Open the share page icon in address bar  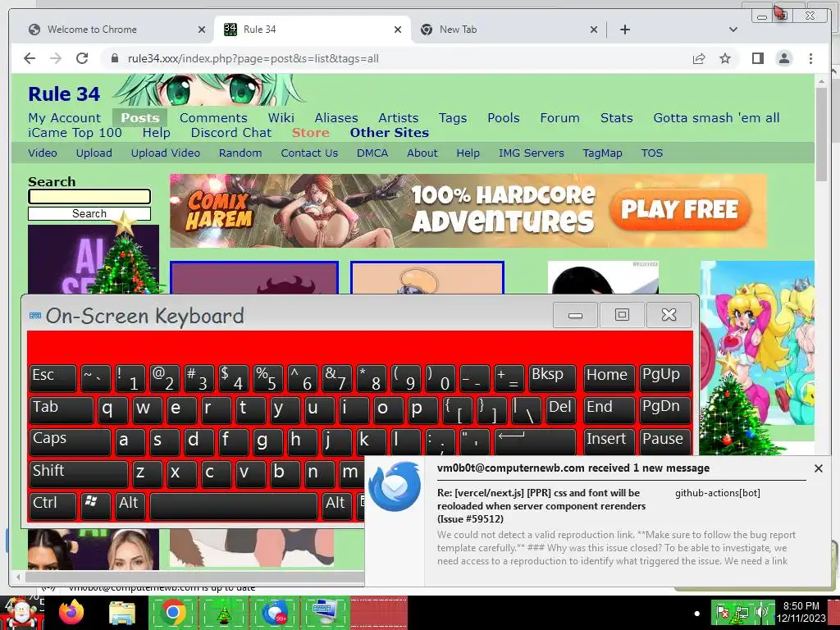point(699,58)
